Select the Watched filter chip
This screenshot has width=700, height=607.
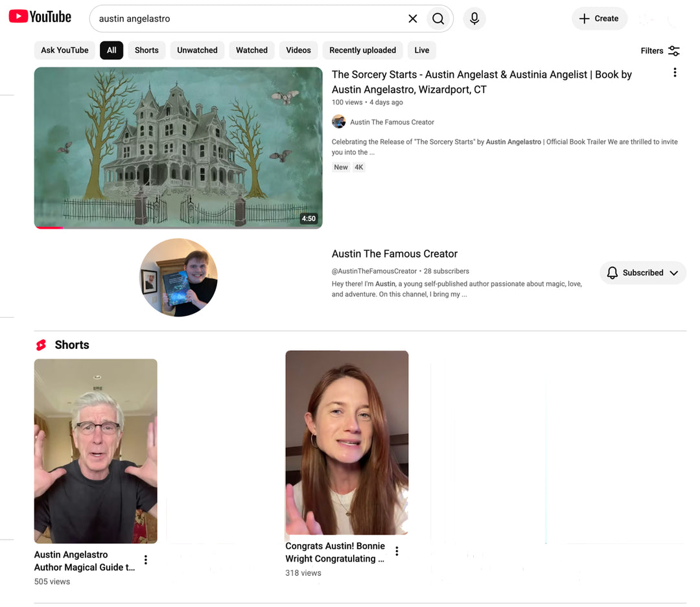[251, 51]
